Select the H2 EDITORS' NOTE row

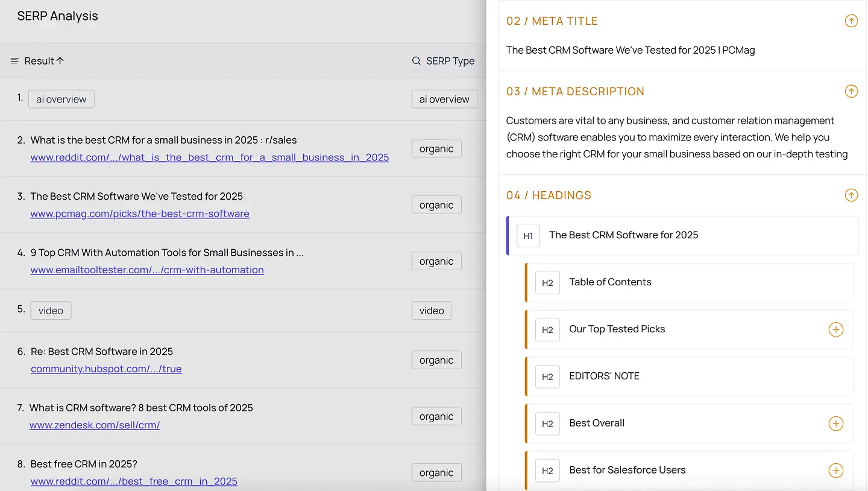690,376
